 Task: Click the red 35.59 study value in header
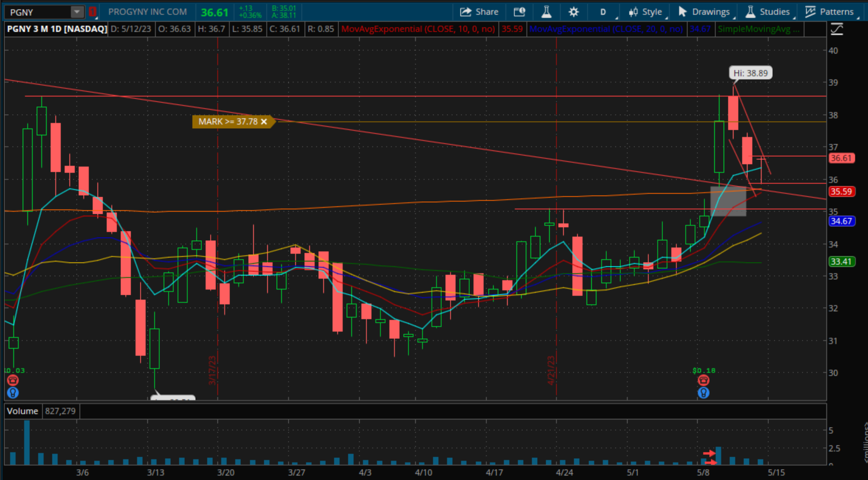[512, 29]
